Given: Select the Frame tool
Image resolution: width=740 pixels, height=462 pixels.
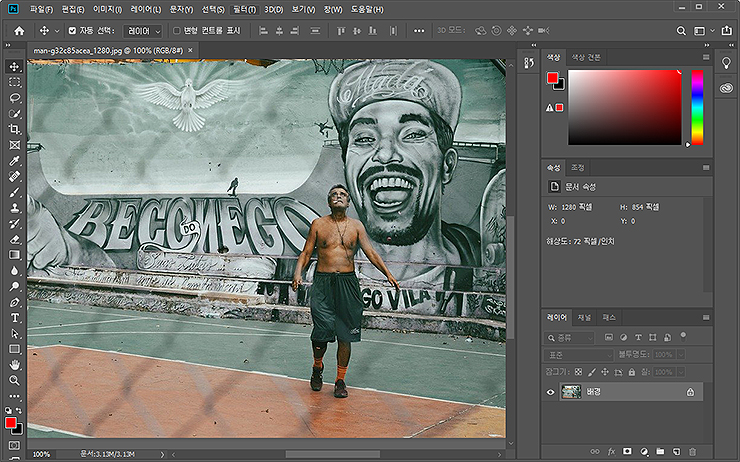Looking at the screenshot, I should [x=15, y=145].
